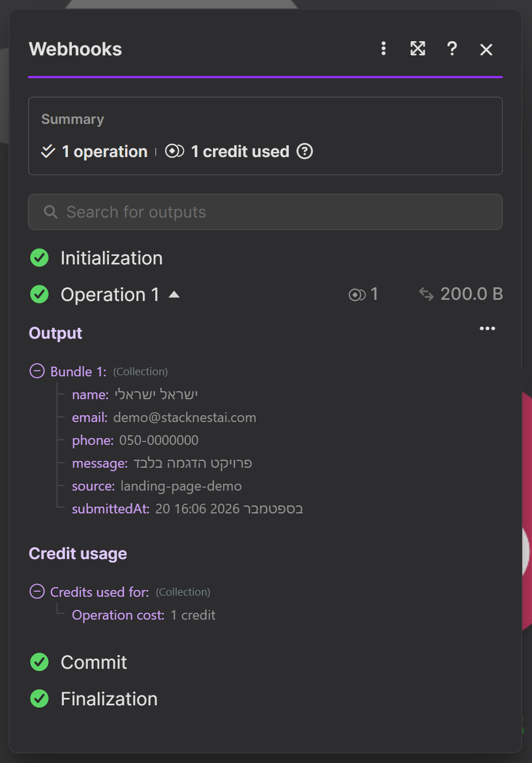Viewport: 532px width, 763px height.
Task: Collapse Operation 1 using the arrow
Action: tap(174, 295)
